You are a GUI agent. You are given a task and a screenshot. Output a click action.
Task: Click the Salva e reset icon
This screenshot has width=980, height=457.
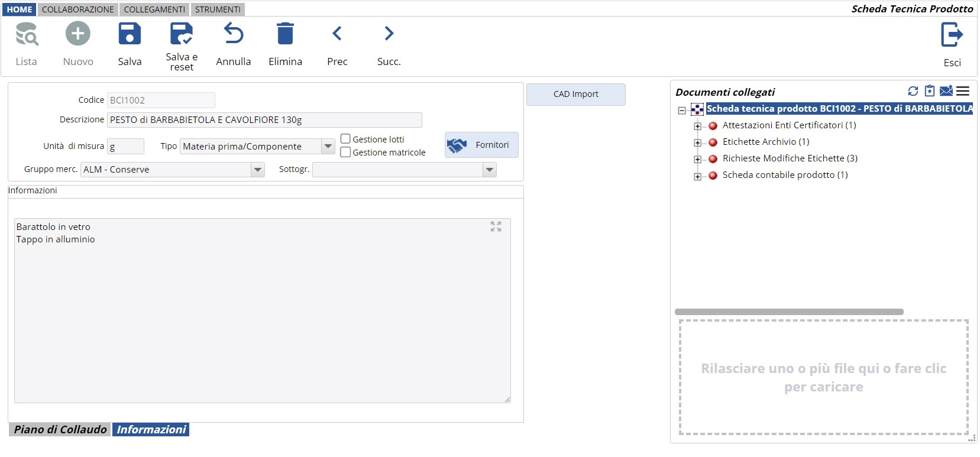pyautogui.click(x=182, y=34)
